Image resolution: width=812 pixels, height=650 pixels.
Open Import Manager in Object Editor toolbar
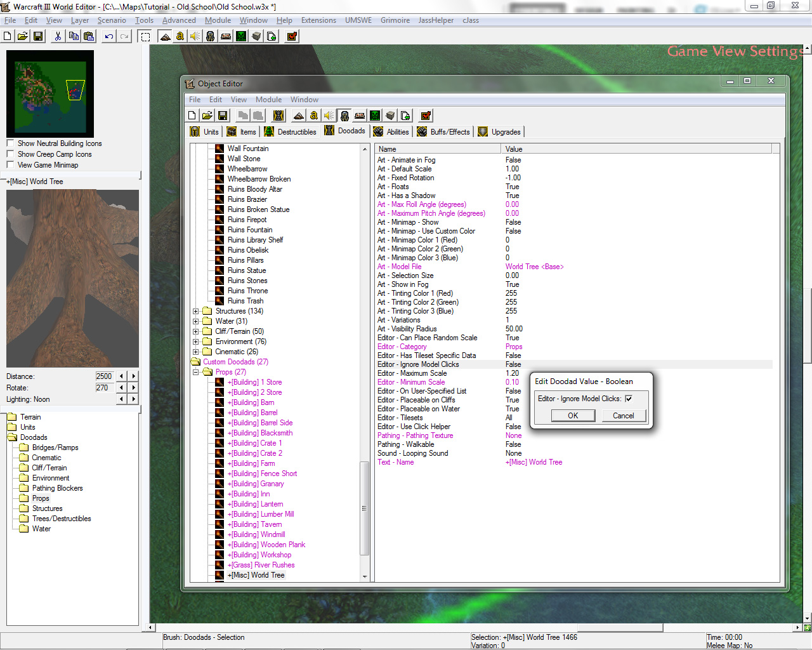405,116
